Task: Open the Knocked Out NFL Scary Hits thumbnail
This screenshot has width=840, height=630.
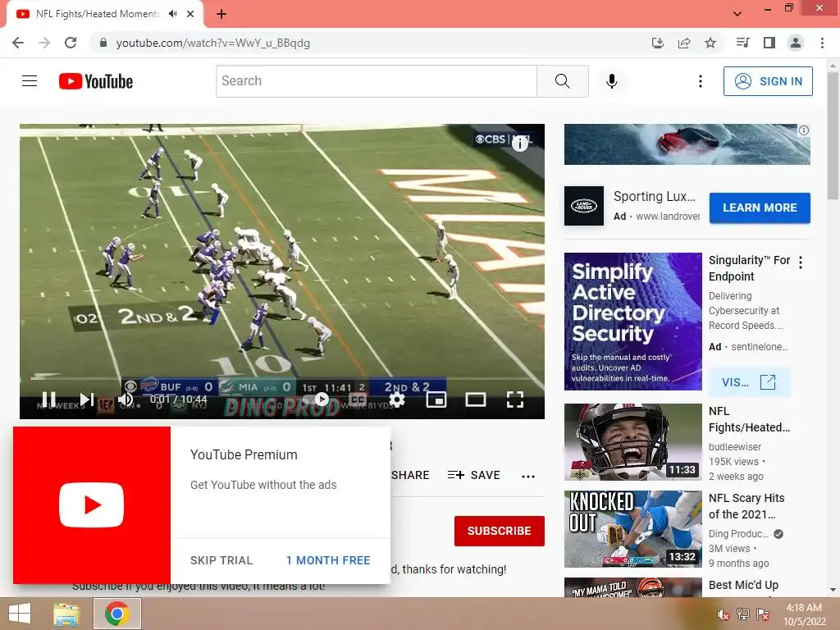Action: 633,529
